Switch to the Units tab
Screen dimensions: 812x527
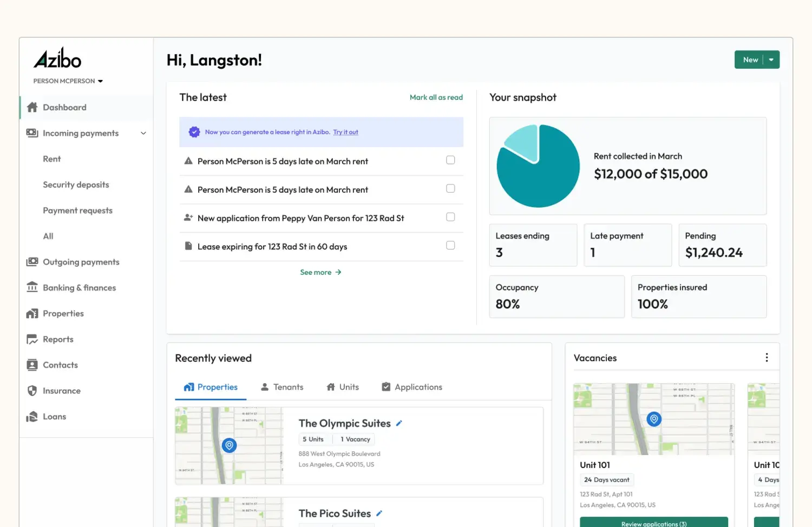[343, 387]
